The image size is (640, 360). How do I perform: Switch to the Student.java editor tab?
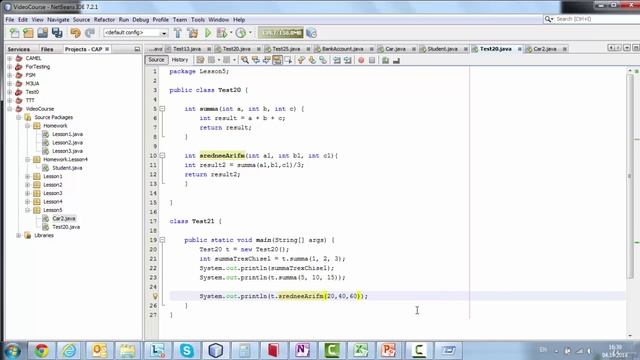(442, 49)
